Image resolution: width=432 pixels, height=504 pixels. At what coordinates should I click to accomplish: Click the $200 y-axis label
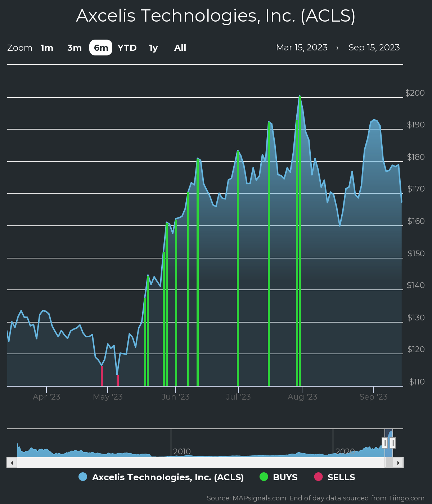tap(415, 93)
